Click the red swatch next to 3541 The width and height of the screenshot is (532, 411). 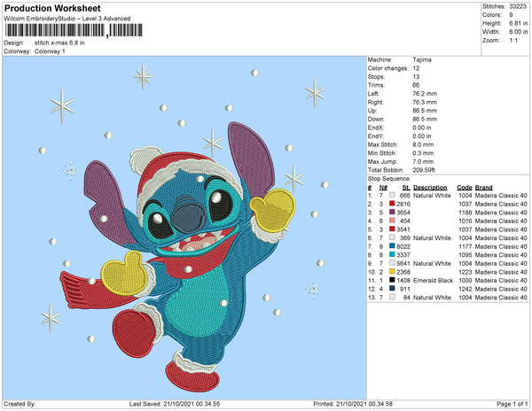(392, 229)
